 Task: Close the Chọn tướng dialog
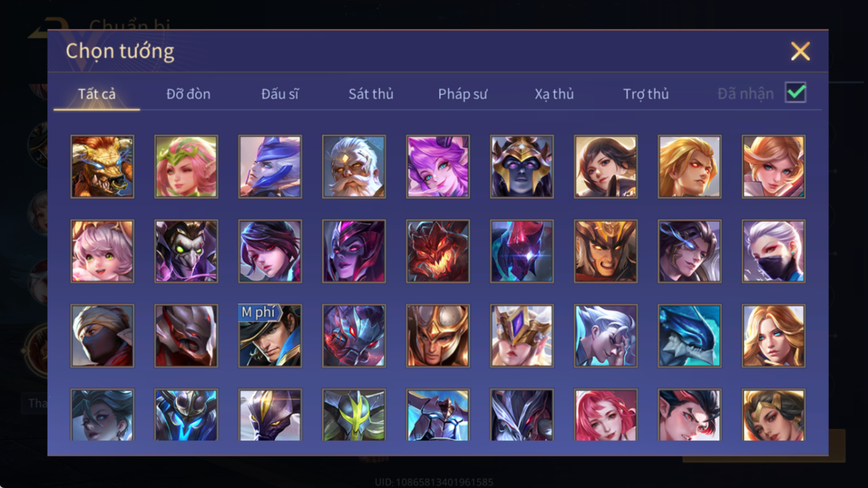click(x=800, y=51)
